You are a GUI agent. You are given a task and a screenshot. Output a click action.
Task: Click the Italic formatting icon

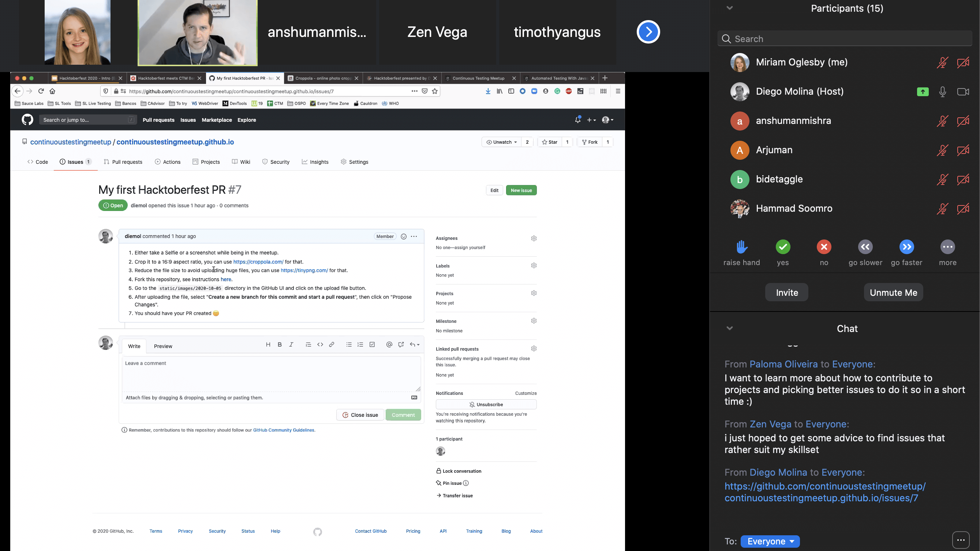[x=291, y=344]
